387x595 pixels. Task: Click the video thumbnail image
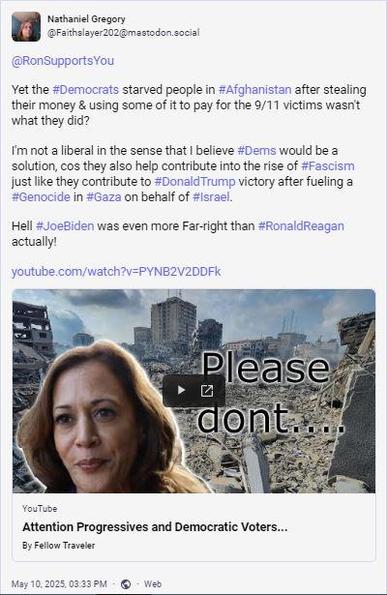point(194,391)
